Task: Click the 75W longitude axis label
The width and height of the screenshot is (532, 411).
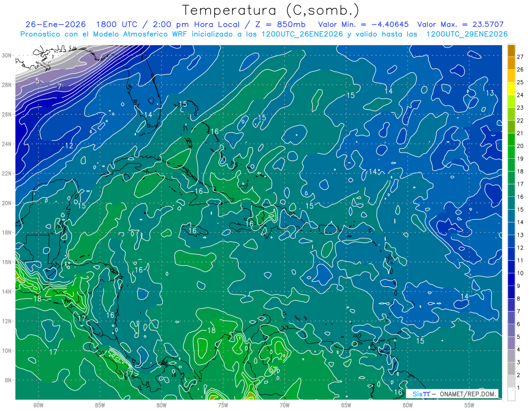Action: (223, 405)
